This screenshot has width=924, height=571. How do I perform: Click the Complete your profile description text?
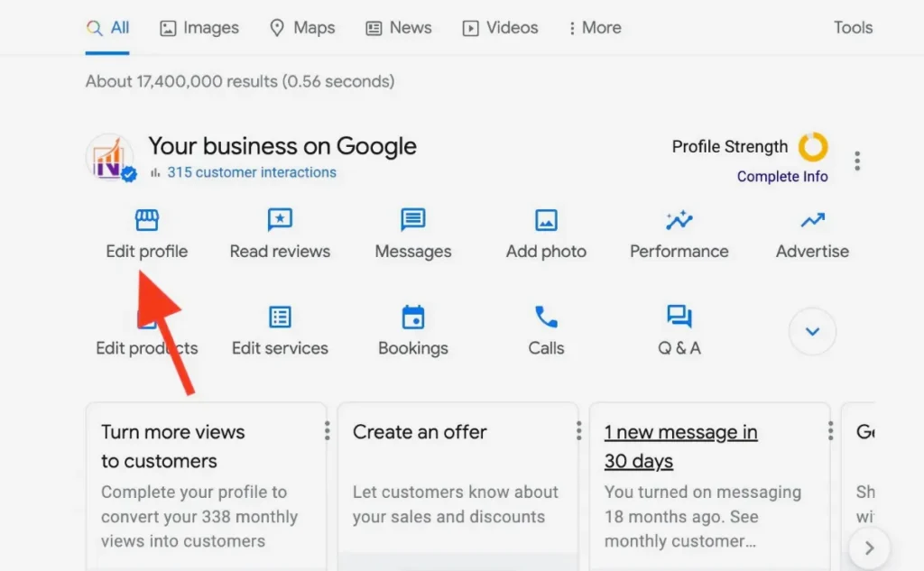pos(199,516)
